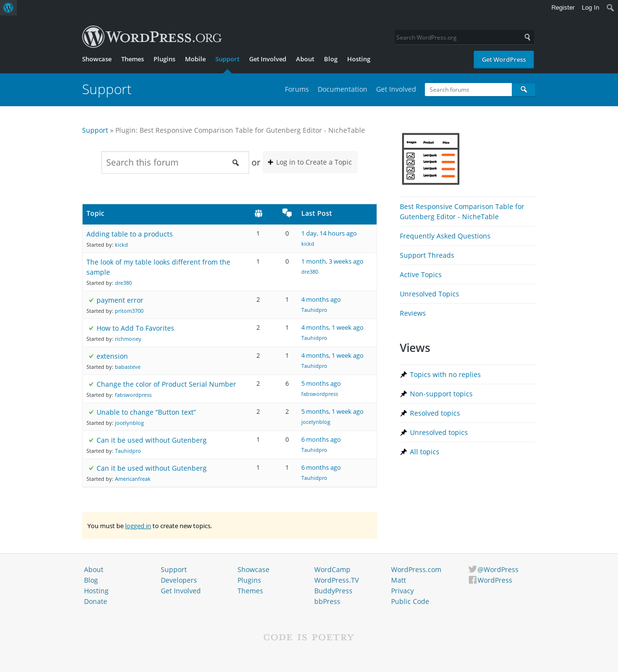Click the logged in link in notice
The width and height of the screenshot is (618, 672).
(138, 526)
